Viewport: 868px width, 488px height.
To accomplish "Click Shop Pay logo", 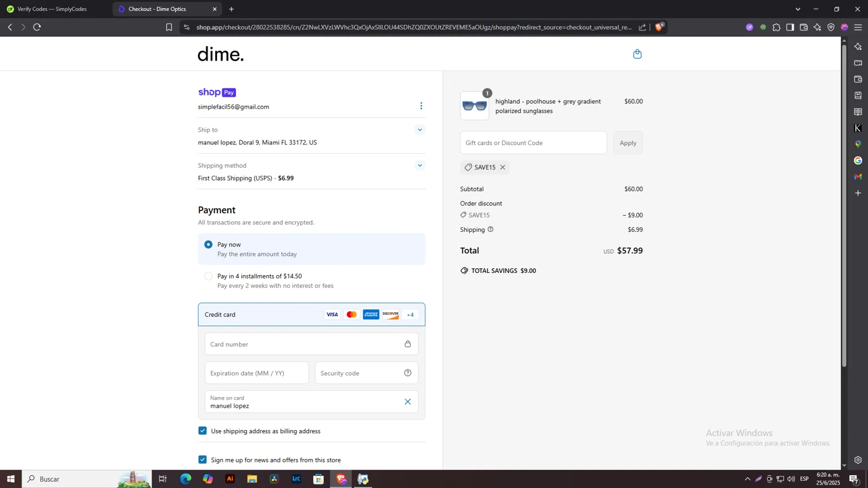I will click(217, 93).
